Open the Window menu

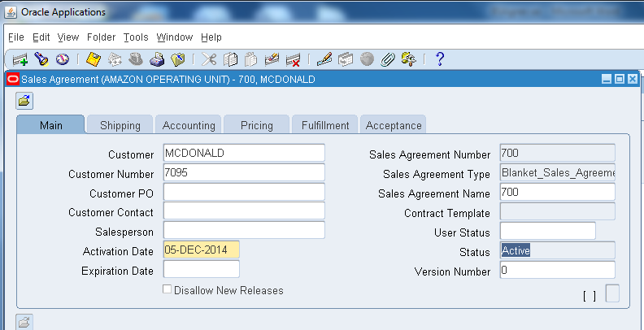(175, 37)
